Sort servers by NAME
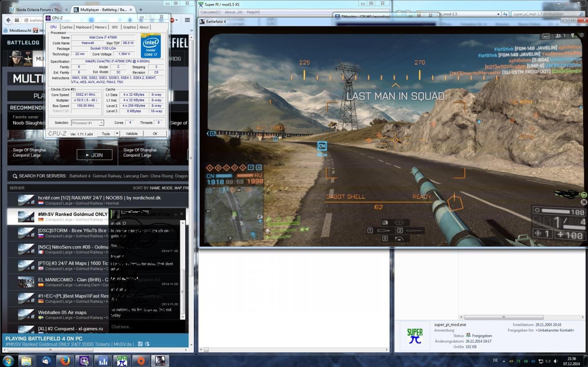 155,188
